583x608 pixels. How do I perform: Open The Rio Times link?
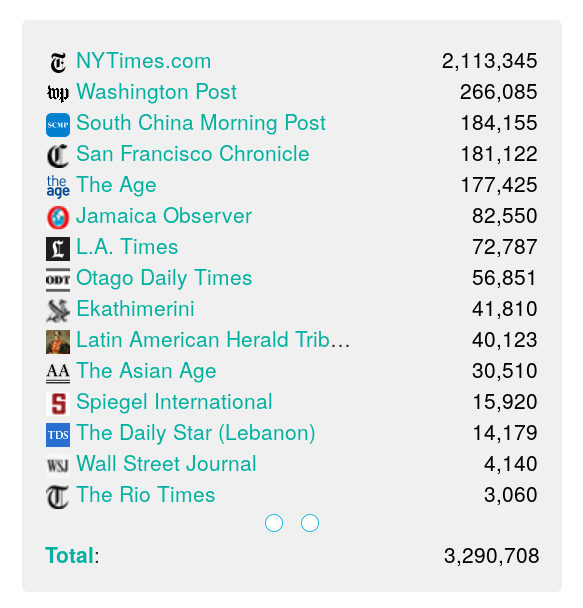(145, 495)
